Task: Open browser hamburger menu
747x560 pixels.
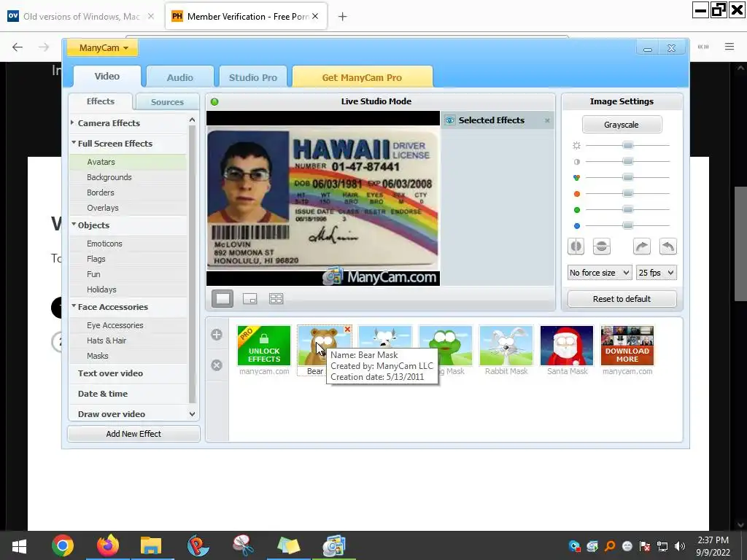Action: click(729, 47)
